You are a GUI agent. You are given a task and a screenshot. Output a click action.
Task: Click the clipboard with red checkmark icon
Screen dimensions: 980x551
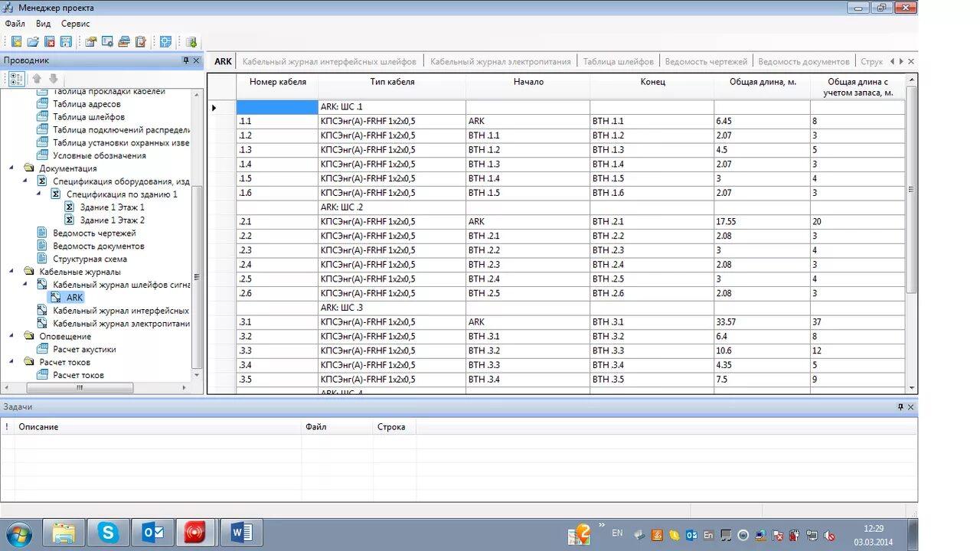pos(141,42)
